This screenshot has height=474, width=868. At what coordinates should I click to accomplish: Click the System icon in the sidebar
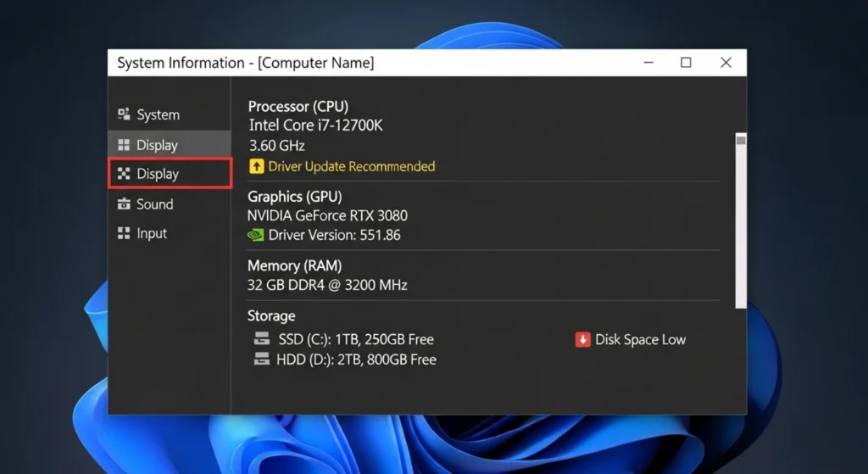pyautogui.click(x=124, y=114)
